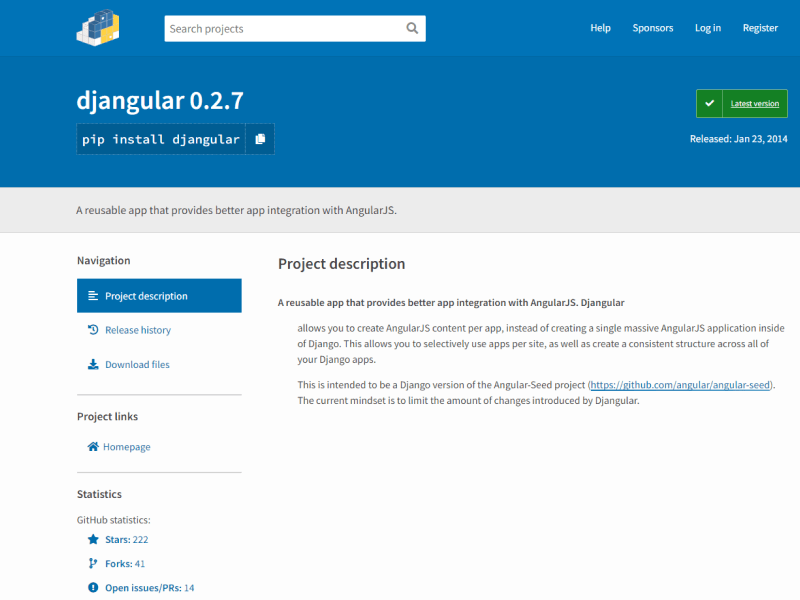Copy pip install command to clipboard
The image size is (800, 600).
pyautogui.click(x=260, y=139)
